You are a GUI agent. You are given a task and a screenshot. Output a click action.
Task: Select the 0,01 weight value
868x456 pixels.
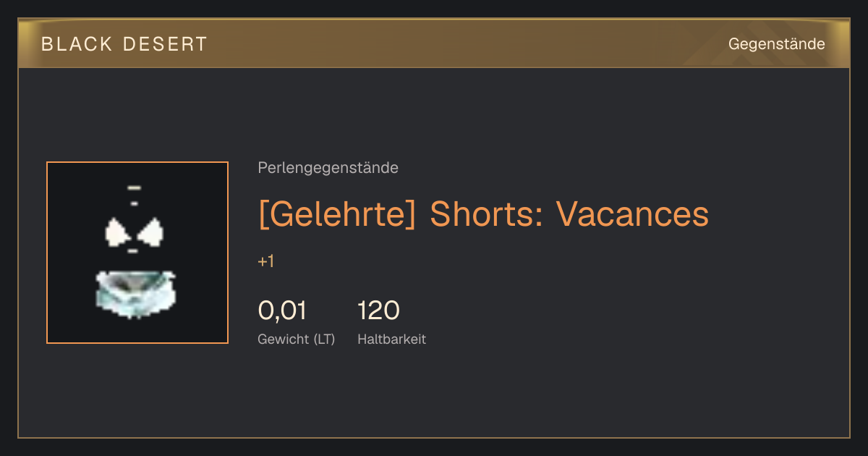pyautogui.click(x=282, y=311)
